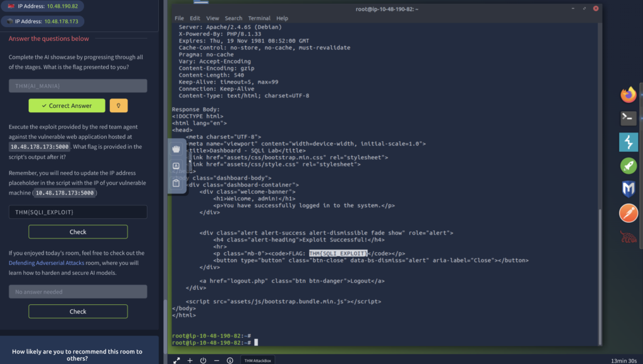Screen dimensions: 643x364
Task: Click the hand icon in side panel
Action: [x=176, y=149]
